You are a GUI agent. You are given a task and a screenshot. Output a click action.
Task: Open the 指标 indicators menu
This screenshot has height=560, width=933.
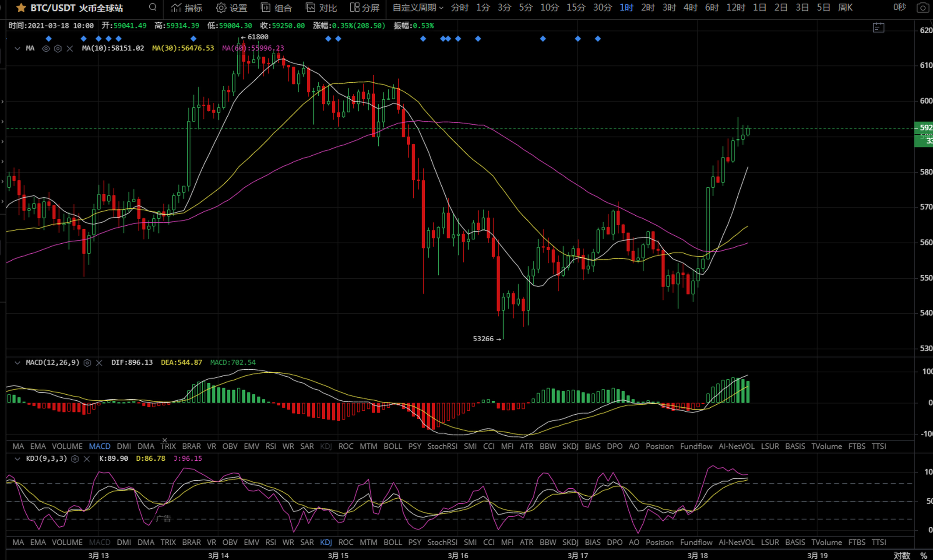pos(187,8)
